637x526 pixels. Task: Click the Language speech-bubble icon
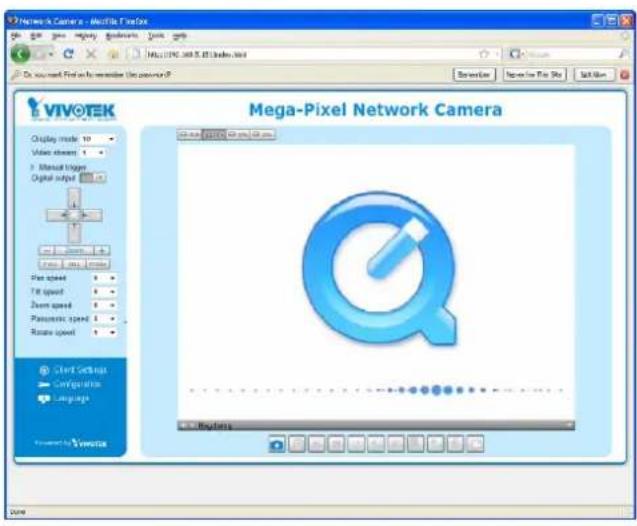(43, 399)
